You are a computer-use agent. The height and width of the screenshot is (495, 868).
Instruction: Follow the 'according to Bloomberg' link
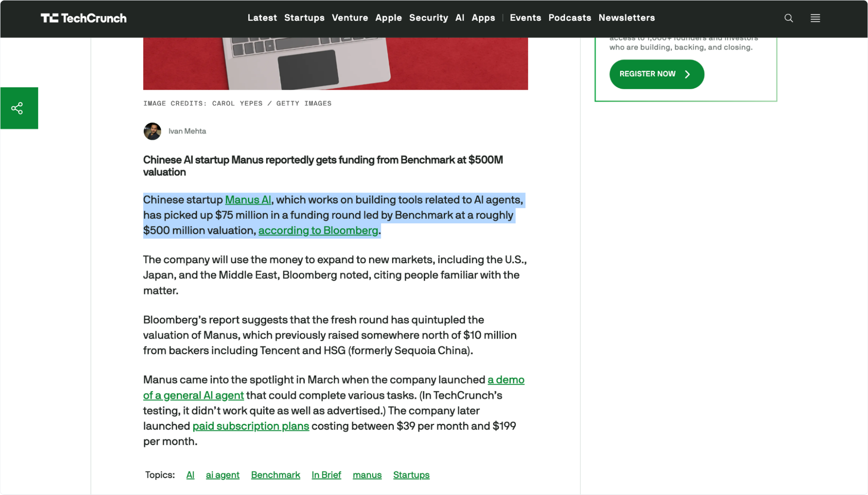click(318, 231)
